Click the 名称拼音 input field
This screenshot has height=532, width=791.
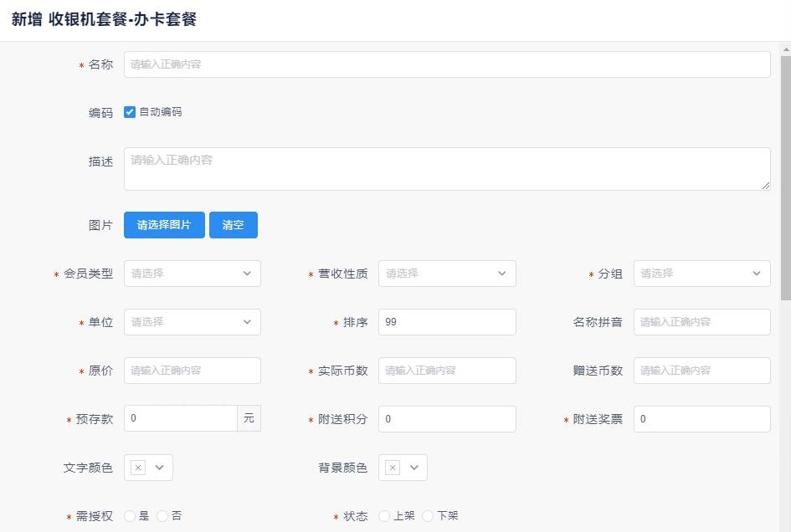pyautogui.click(x=701, y=322)
